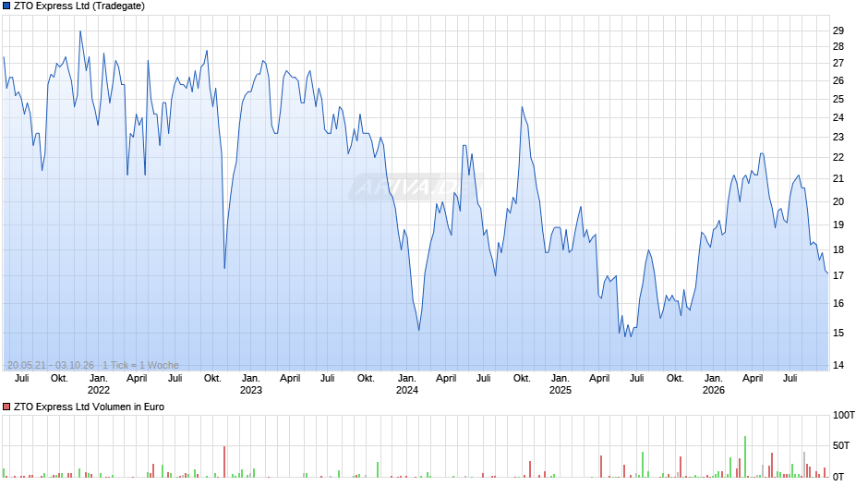The height and width of the screenshot is (486, 868).
Task: Click the April label after Jan. 2024
Action: [446, 378]
